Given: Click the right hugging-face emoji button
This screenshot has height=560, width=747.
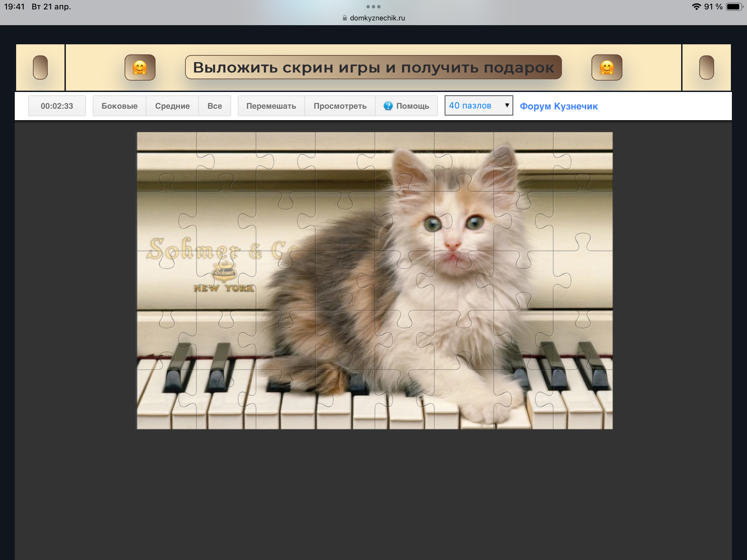Looking at the screenshot, I should pos(607,67).
